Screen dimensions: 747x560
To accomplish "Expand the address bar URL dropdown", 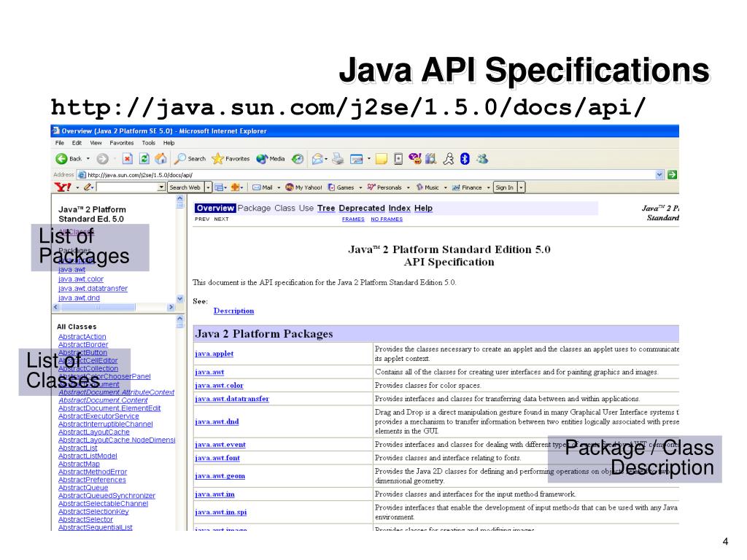I will (659, 175).
